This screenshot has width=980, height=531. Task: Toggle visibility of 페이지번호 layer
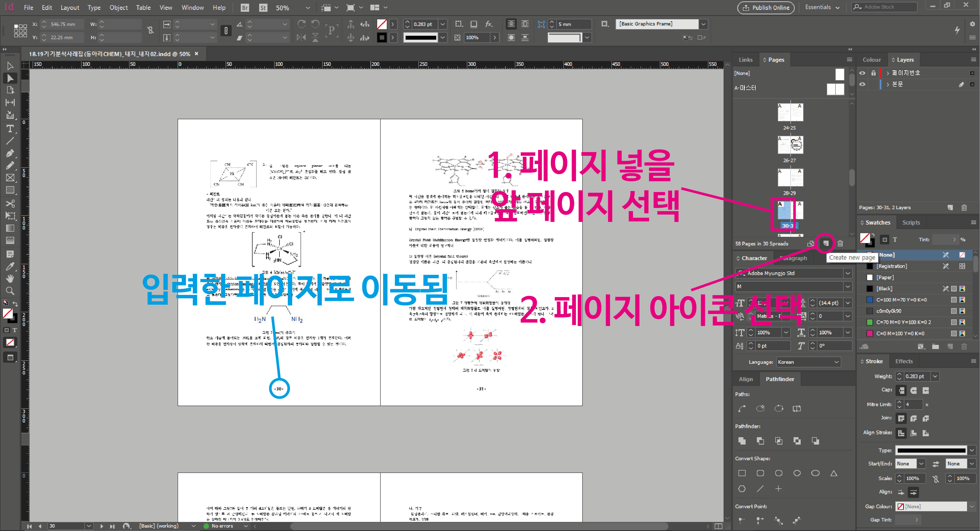(x=862, y=73)
